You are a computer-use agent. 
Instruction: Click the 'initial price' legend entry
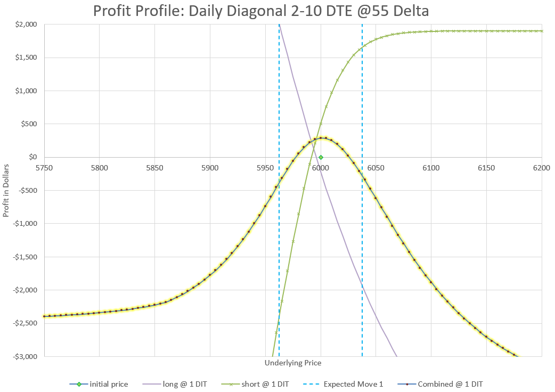[x=99, y=384]
